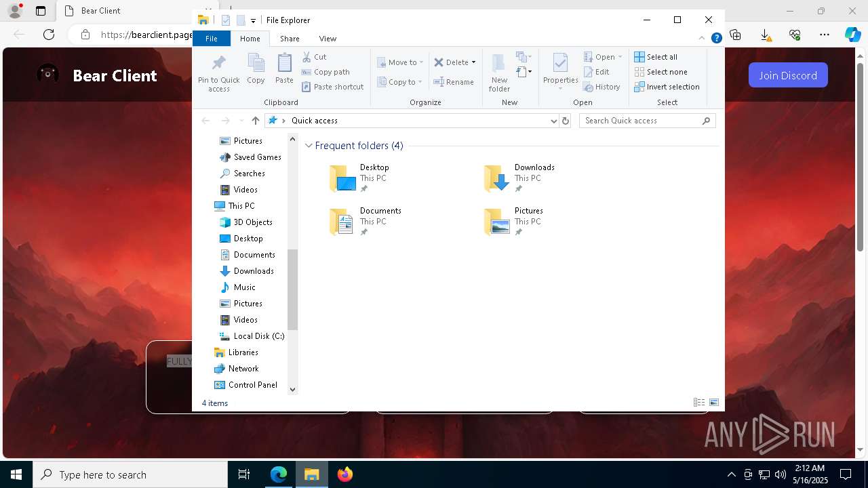Open address bar history dropdown

[554, 121]
